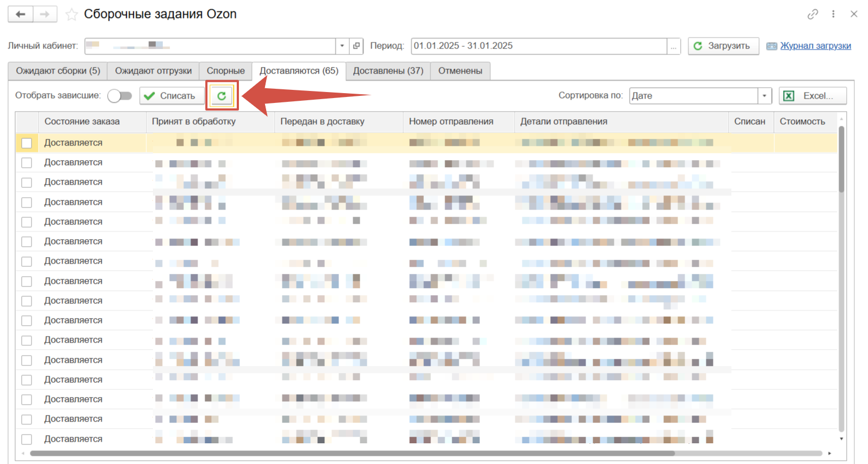
Task: Click the scroll-left arrow under the table
Action: [23, 453]
